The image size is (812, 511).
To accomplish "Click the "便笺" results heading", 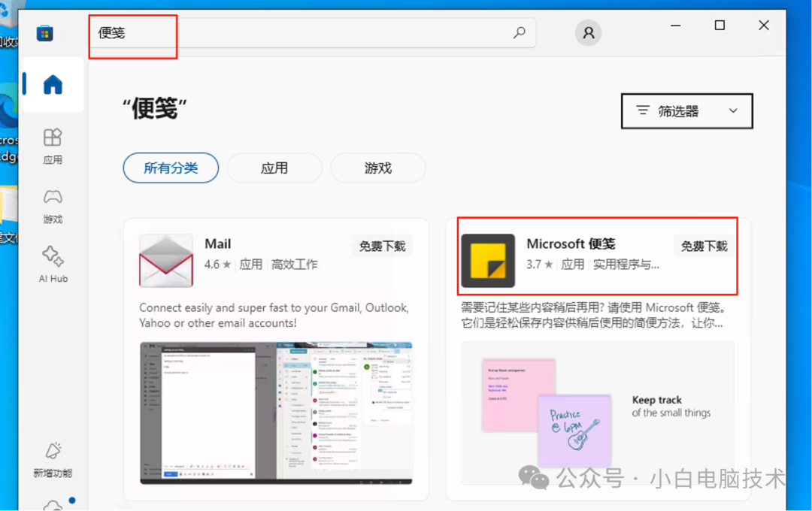I will click(154, 108).
